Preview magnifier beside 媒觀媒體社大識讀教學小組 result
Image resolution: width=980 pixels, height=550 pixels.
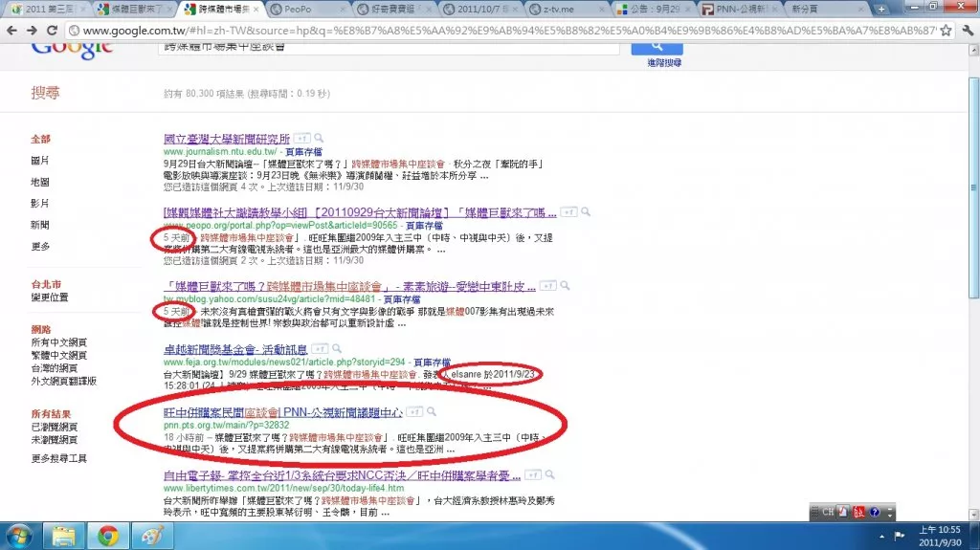[586, 212]
